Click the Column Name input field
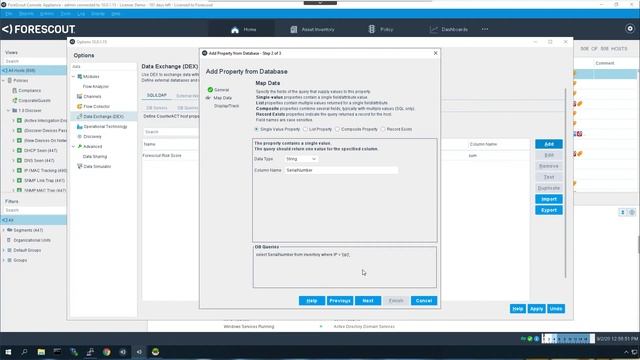 (x=341, y=170)
